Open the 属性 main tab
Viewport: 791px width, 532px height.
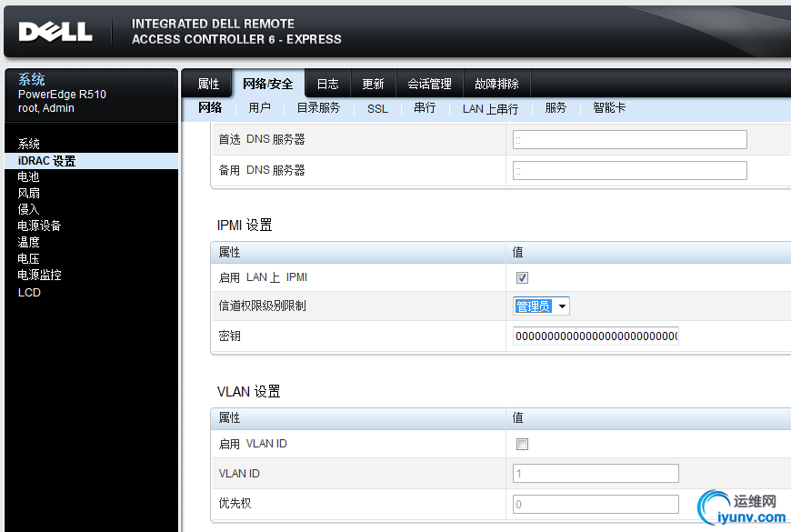[x=208, y=84]
